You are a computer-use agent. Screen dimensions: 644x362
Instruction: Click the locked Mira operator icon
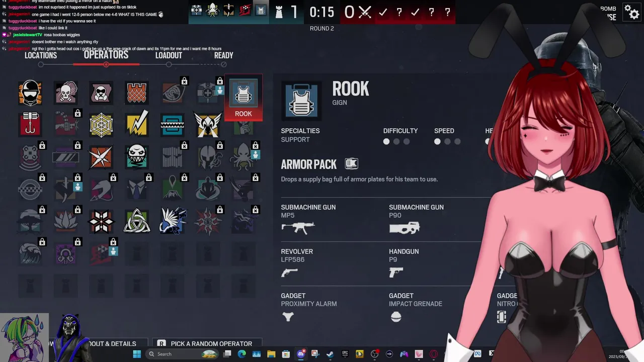tap(66, 157)
